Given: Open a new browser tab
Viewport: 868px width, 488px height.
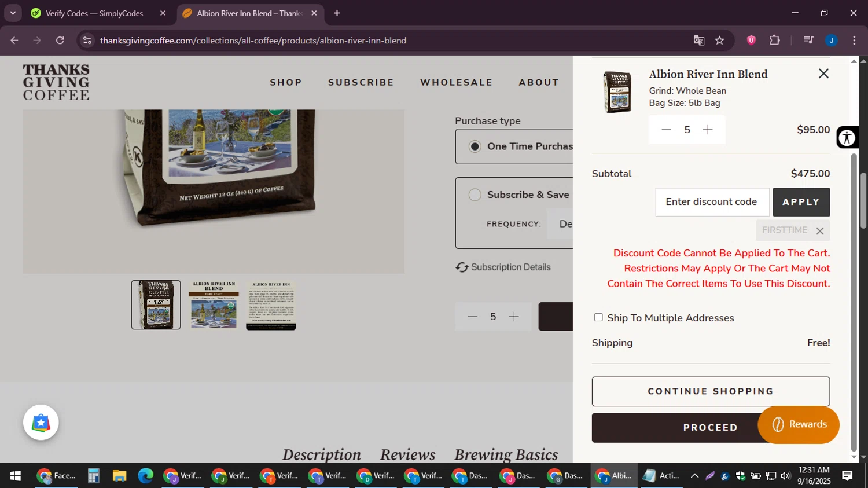Looking at the screenshot, I should tap(337, 13).
